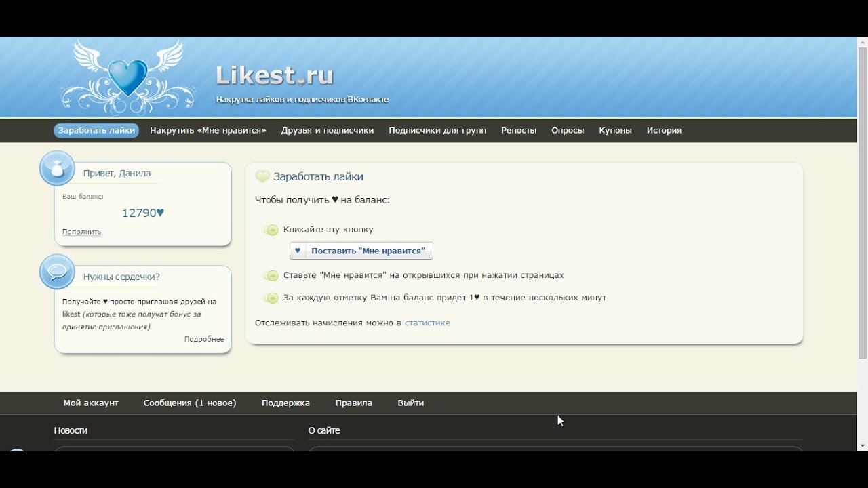This screenshot has width=868, height=488.
Task: Click the Пополнить balance link
Action: (x=81, y=232)
